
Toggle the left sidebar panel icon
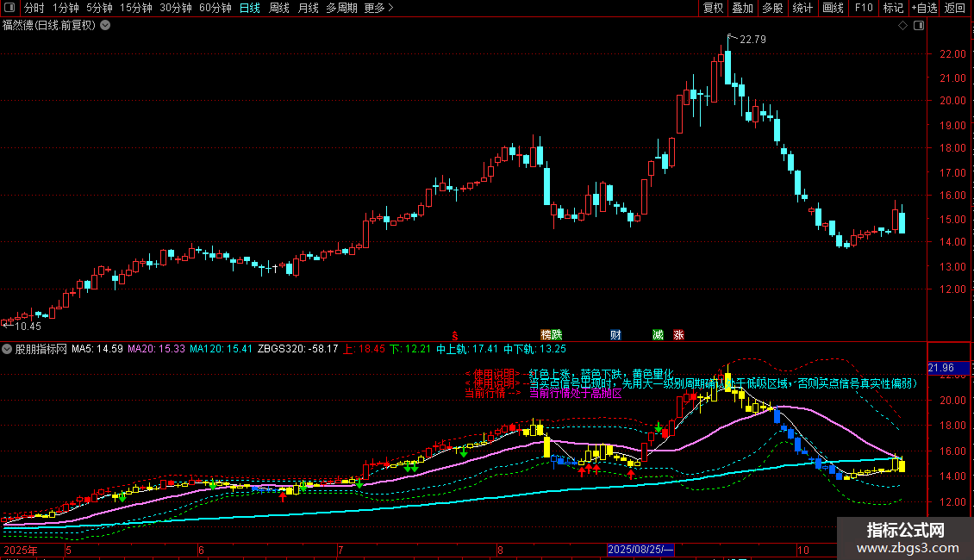[9, 8]
